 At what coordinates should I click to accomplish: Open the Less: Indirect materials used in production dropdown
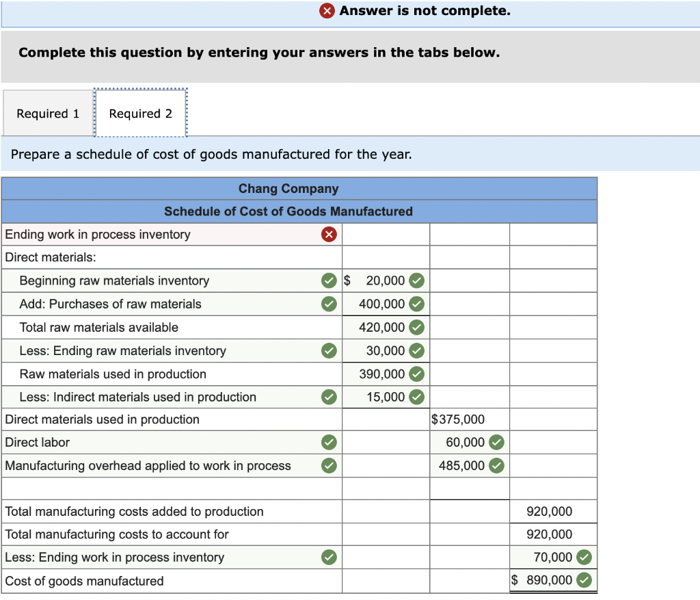click(172, 397)
